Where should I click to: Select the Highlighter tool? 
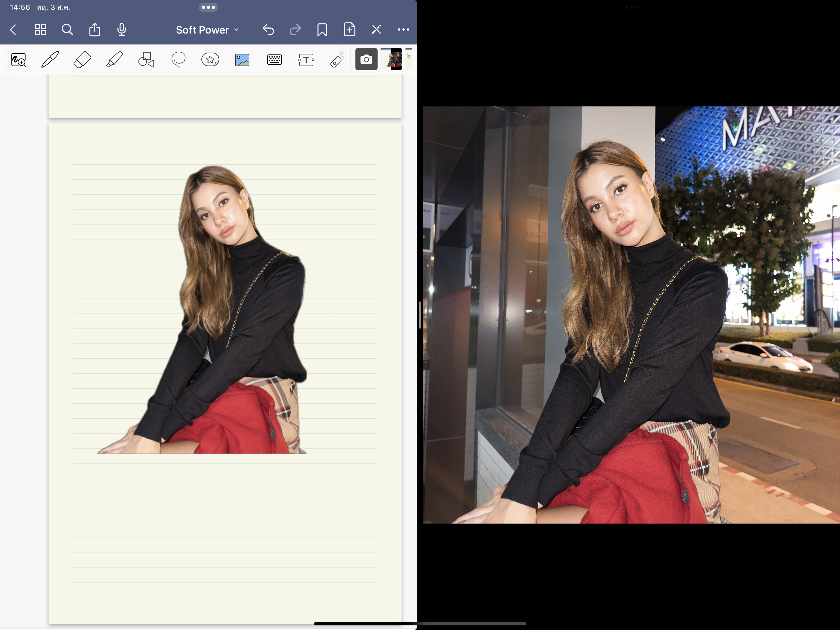114,60
